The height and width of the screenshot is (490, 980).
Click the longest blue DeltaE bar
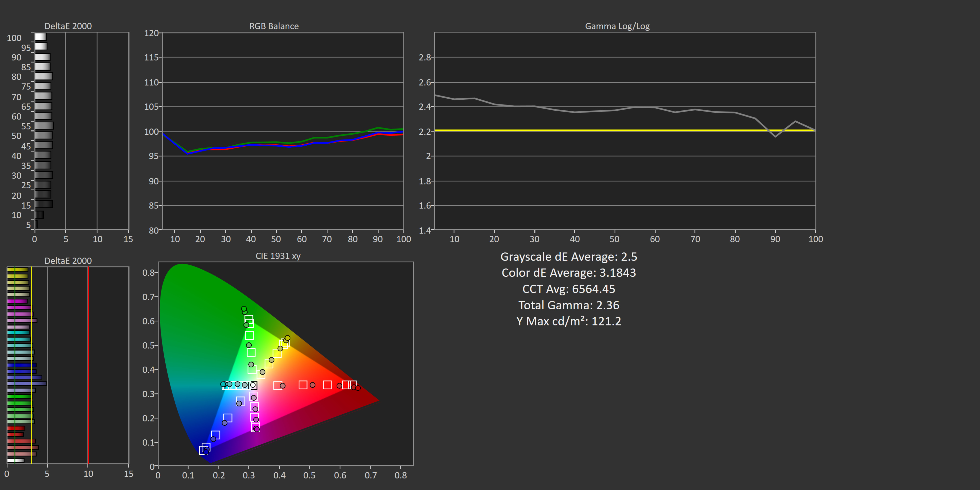27,383
